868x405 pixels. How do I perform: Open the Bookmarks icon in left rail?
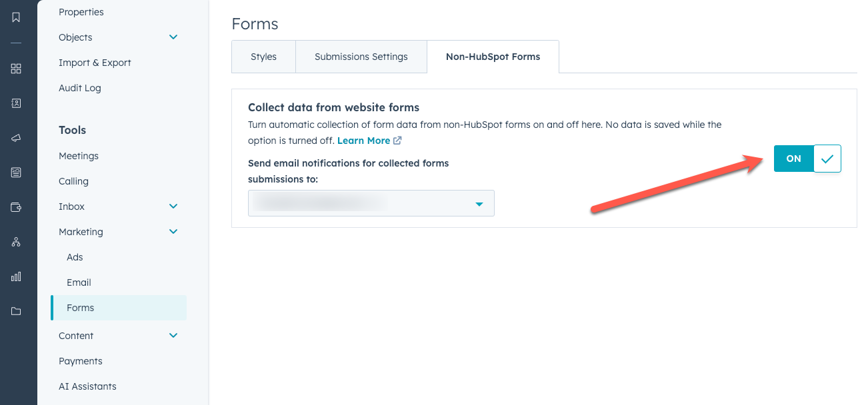pos(16,17)
